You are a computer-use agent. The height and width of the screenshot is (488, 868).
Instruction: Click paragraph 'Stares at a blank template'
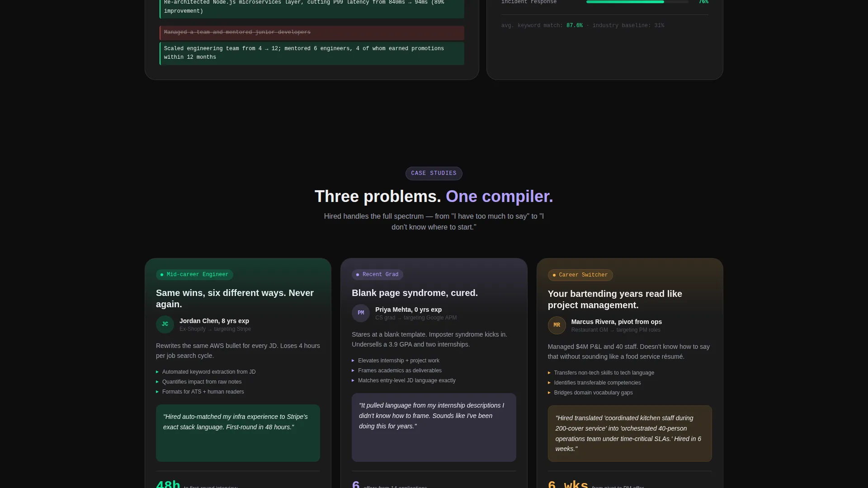click(429, 339)
